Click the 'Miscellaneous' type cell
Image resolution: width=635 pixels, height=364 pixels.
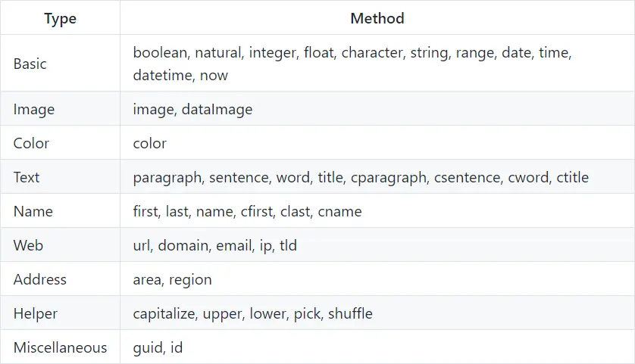(x=60, y=347)
